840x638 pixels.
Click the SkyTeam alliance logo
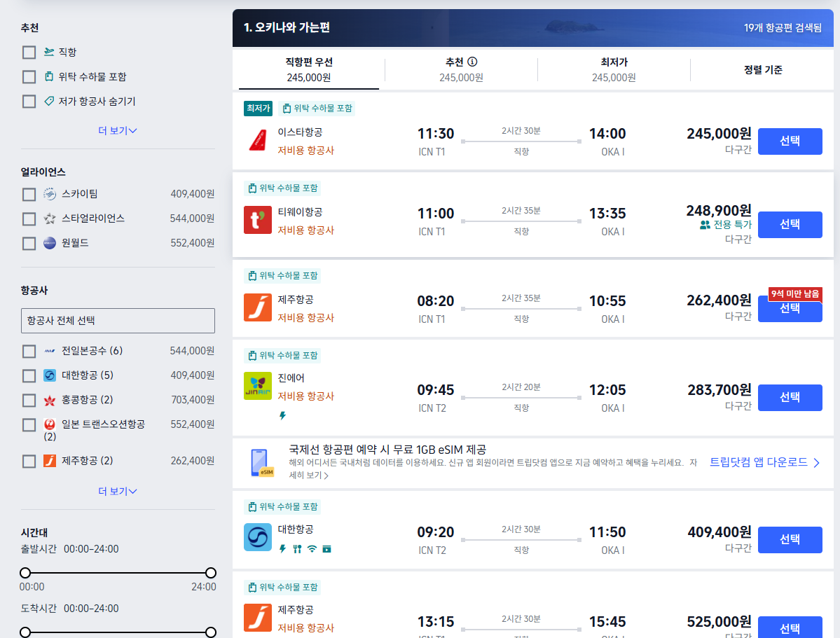click(x=50, y=194)
